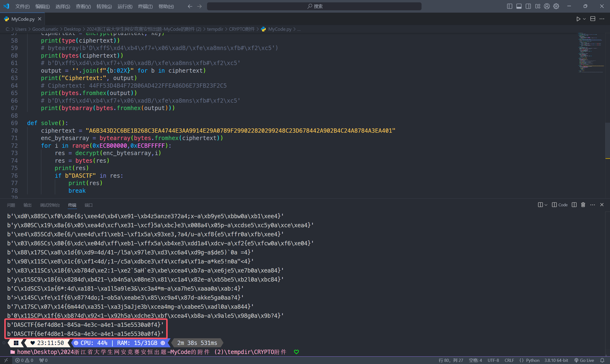The image size is (610, 364).
Task: Click the VS Code logo icon
Action: point(6,6)
